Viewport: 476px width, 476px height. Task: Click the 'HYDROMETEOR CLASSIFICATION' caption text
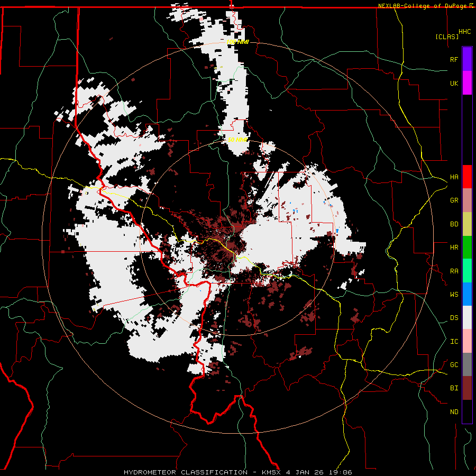point(185,472)
